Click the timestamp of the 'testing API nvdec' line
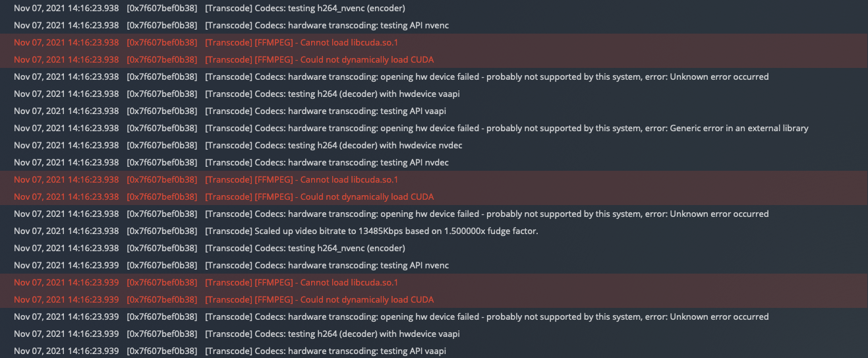 click(x=66, y=162)
